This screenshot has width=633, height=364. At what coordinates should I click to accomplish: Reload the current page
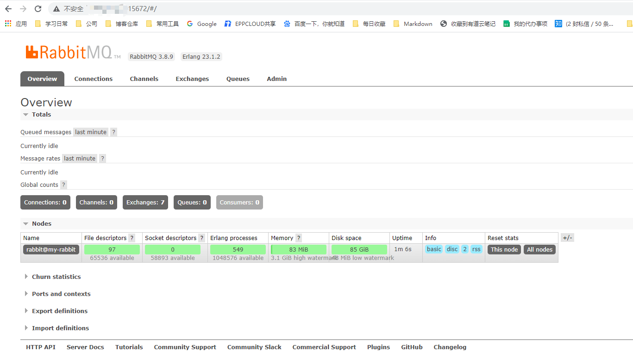pos(38,9)
